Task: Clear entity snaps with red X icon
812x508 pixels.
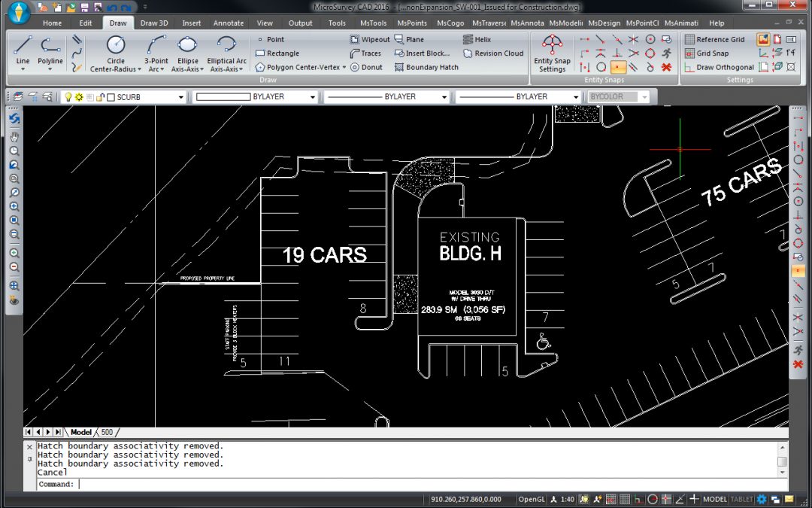Action: [665, 67]
